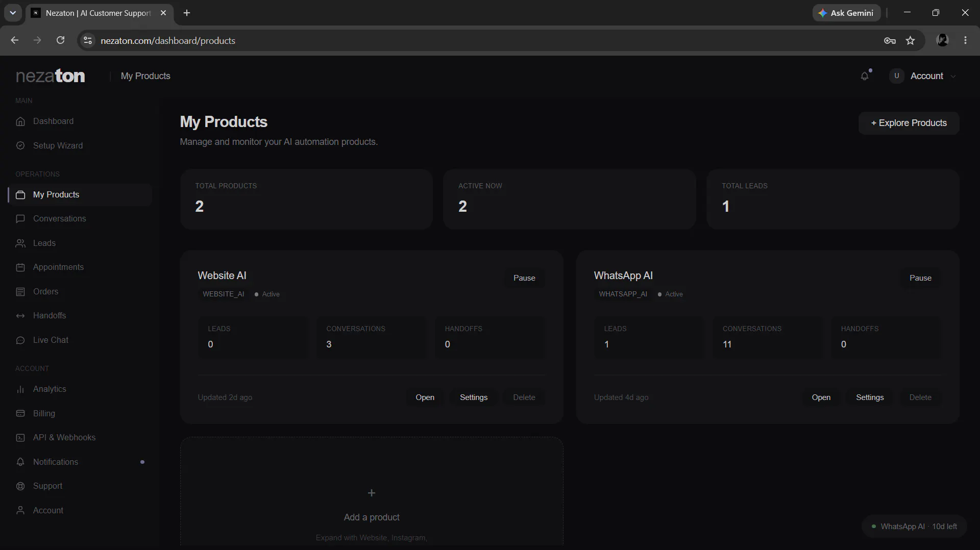This screenshot has width=980, height=550.
Task: Open a new browser tab
Action: click(x=187, y=13)
